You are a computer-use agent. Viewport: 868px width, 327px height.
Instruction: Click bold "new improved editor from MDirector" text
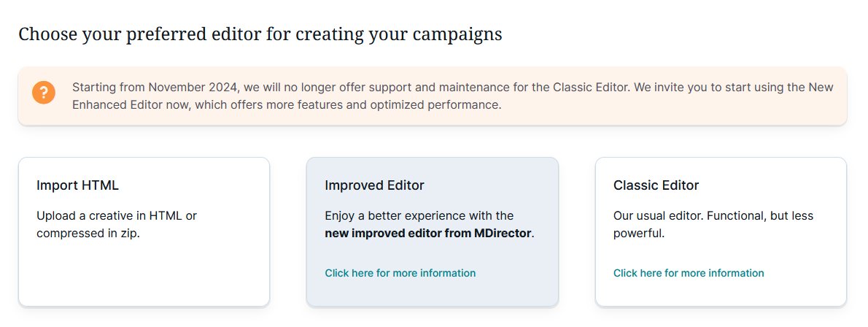pos(428,234)
